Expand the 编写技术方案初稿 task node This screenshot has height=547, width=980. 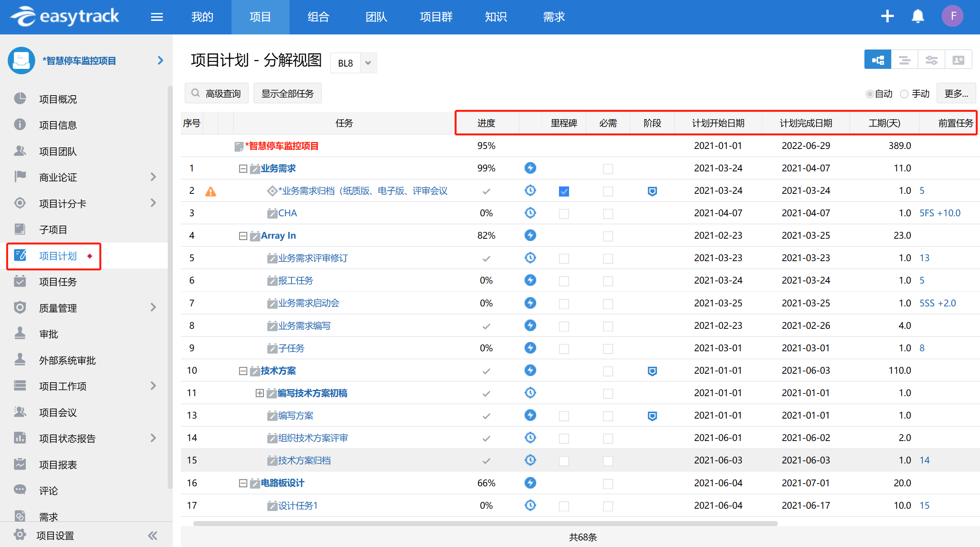coord(260,393)
